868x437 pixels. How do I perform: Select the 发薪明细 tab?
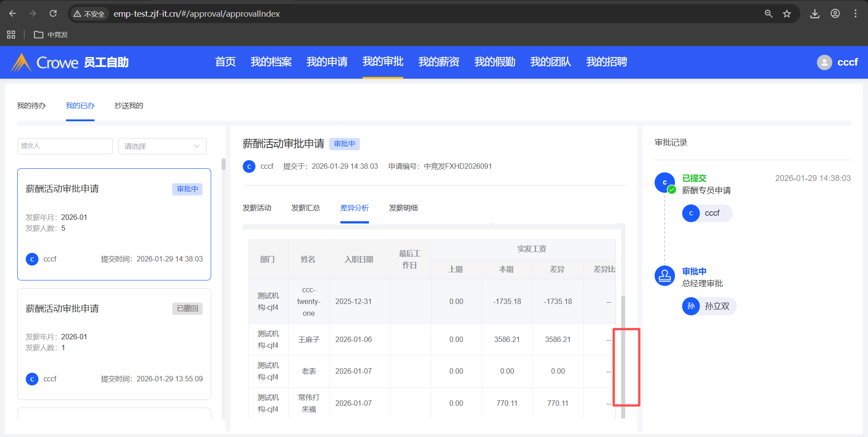click(x=403, y=208)
